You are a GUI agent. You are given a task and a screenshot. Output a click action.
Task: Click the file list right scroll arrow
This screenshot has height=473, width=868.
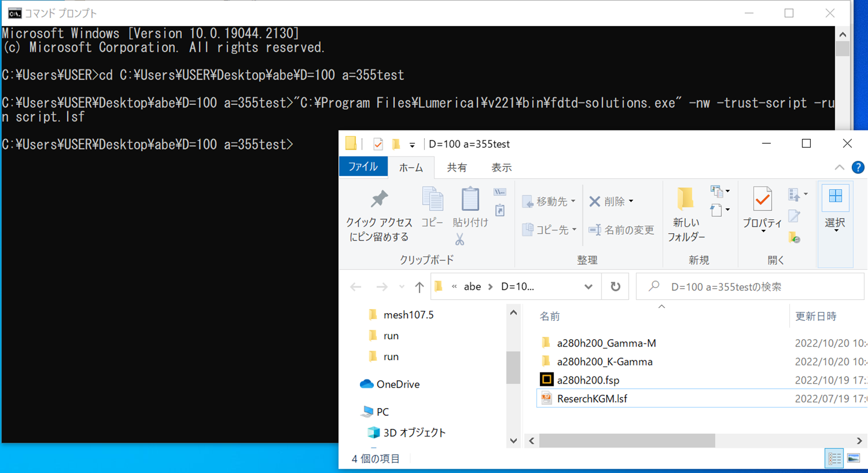(859, 441)
